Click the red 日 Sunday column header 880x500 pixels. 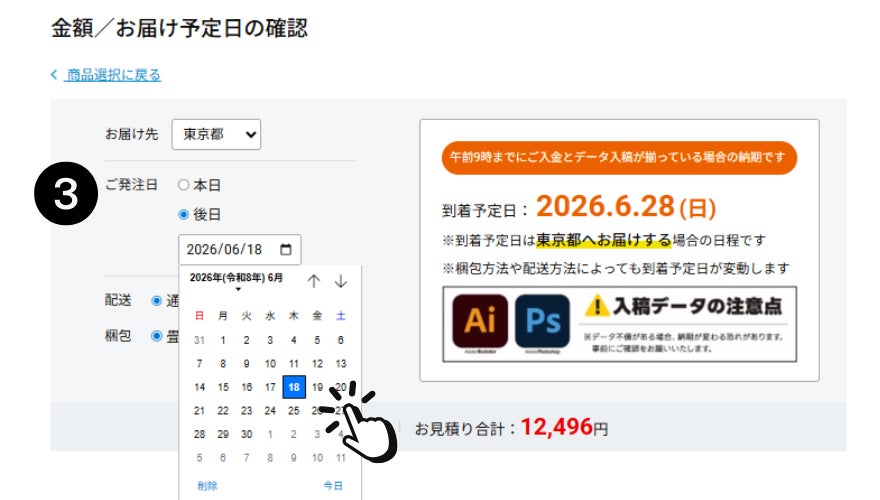(x=199, y=316)
